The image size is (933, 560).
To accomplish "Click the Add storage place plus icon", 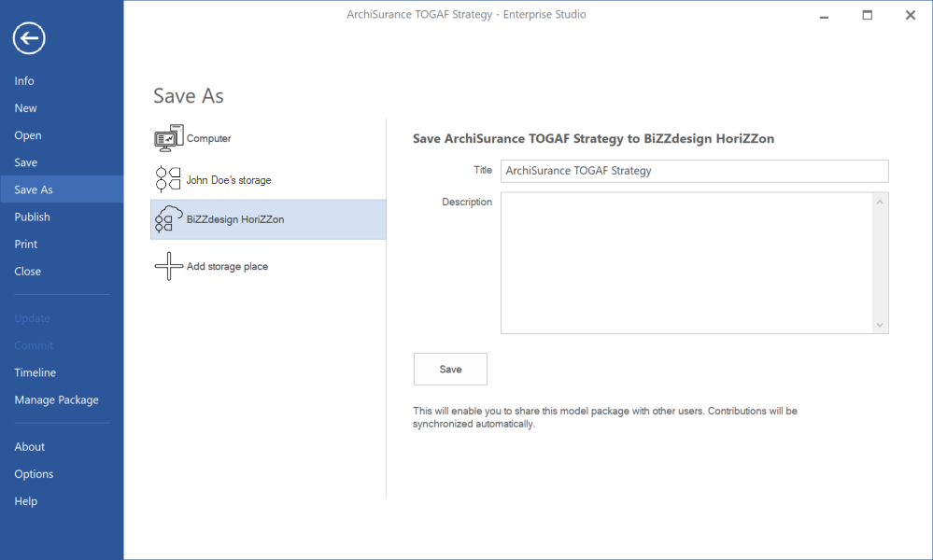I will coord(169,266).
